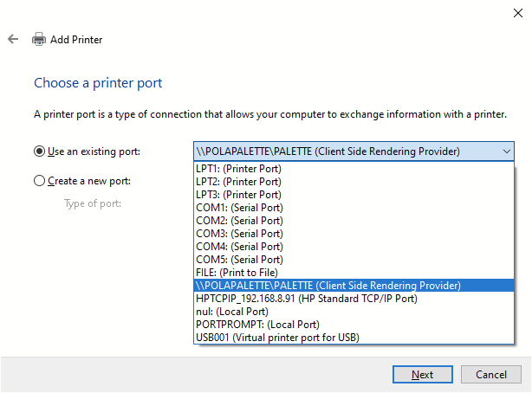Viewport: 532px width, 393px height.
Task: Choose LPT1: (Printer Port) from list
Action: click(238, 169)
